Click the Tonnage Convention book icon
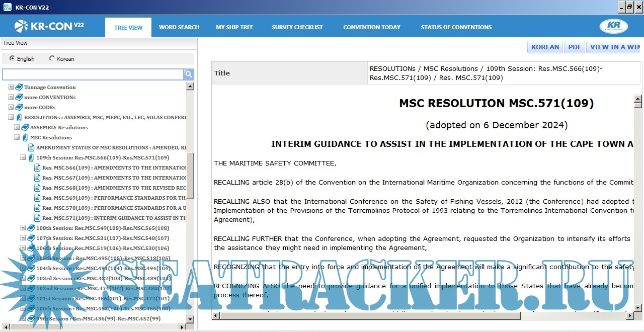 19,87
